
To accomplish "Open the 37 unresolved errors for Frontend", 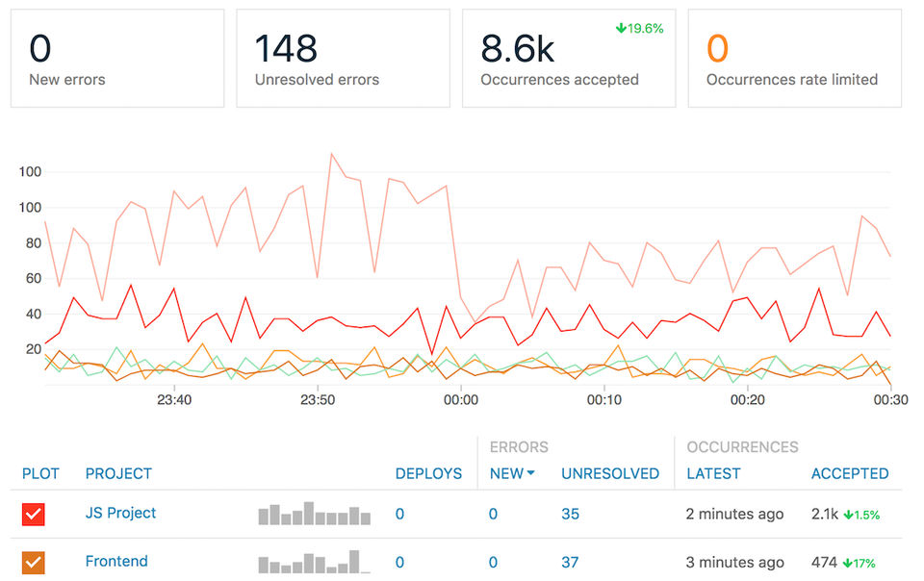I will [570, 562].
